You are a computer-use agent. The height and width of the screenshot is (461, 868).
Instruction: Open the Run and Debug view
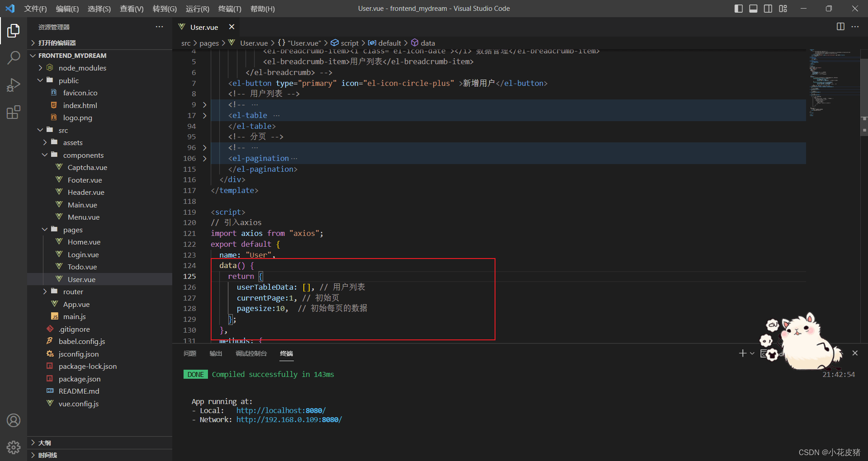[x=14, y=85]
